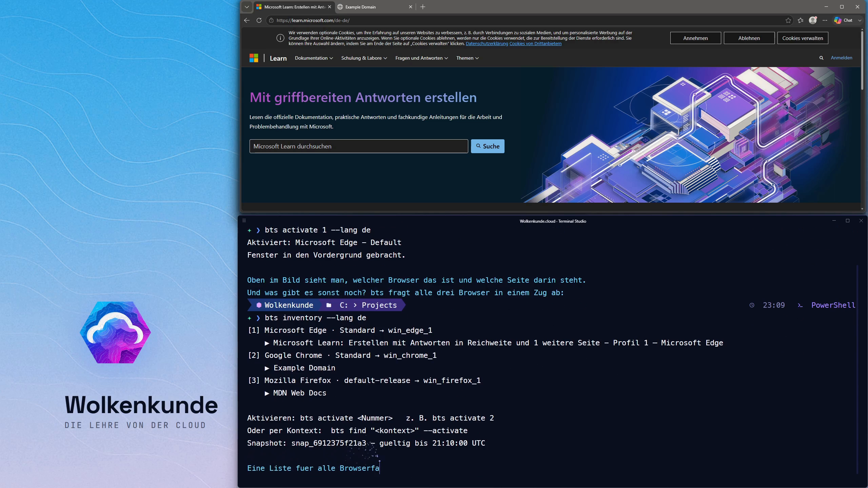The image size is (868, 488).
Task: Open the Terminal Studio hamburger menu
Action: (244, 221)
